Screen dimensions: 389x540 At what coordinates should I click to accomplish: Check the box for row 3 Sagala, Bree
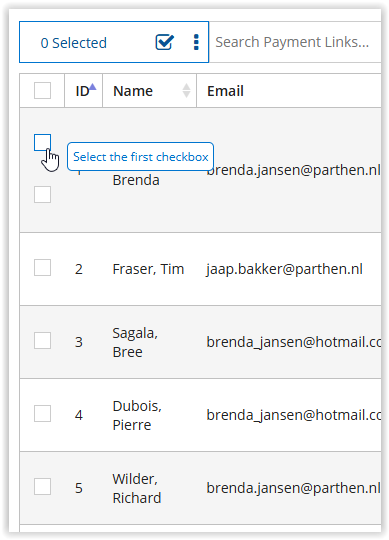(x=42, y=341)
